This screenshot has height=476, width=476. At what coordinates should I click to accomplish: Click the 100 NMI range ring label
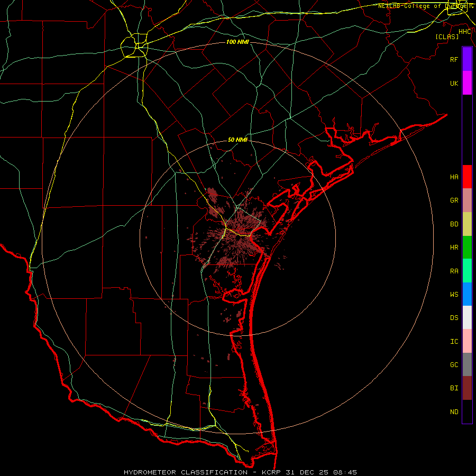click(x=237, y=42)
